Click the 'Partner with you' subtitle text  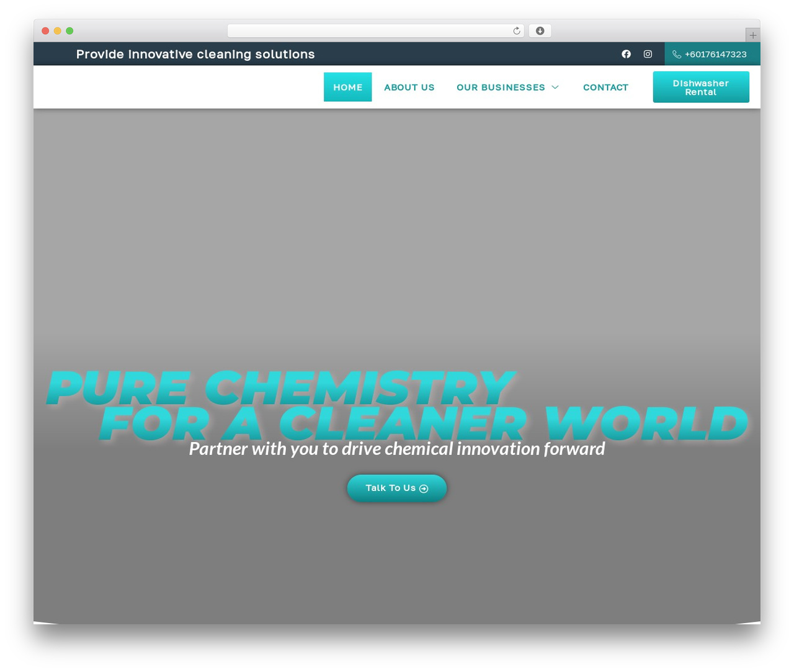[397, 448]
